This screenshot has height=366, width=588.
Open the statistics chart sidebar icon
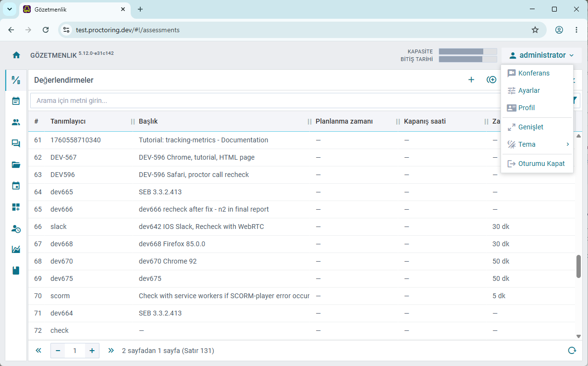coord(16,249)
